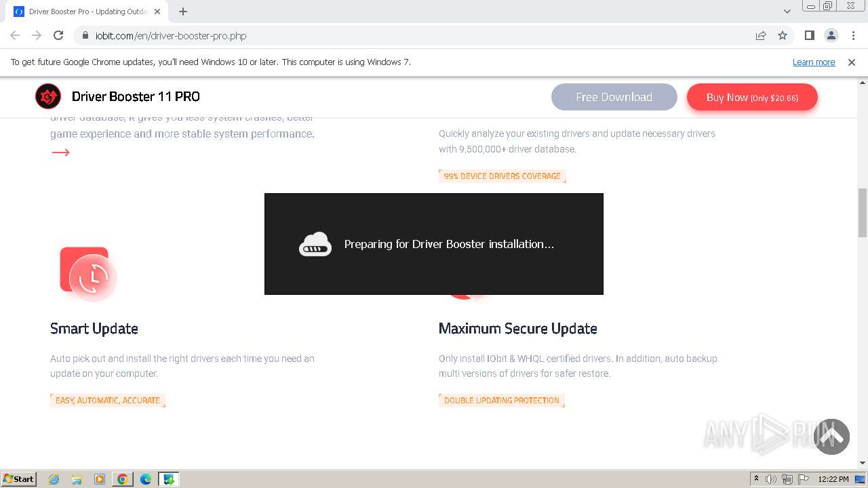Reload the current page
The image size is (868, 488).
58,35
